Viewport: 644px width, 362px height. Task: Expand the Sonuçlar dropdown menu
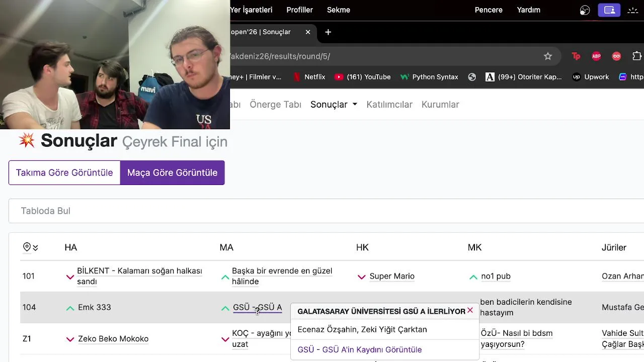(x=334, y=105)
